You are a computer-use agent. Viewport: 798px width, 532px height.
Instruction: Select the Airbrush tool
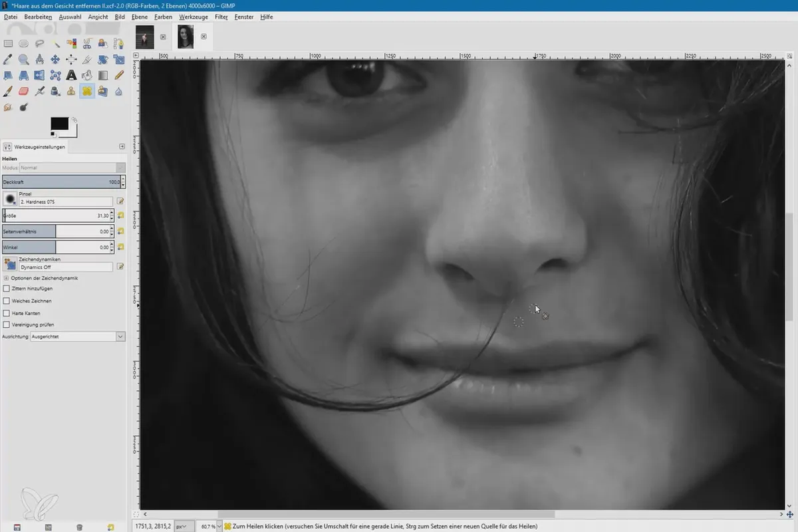(x=40, y=91)
